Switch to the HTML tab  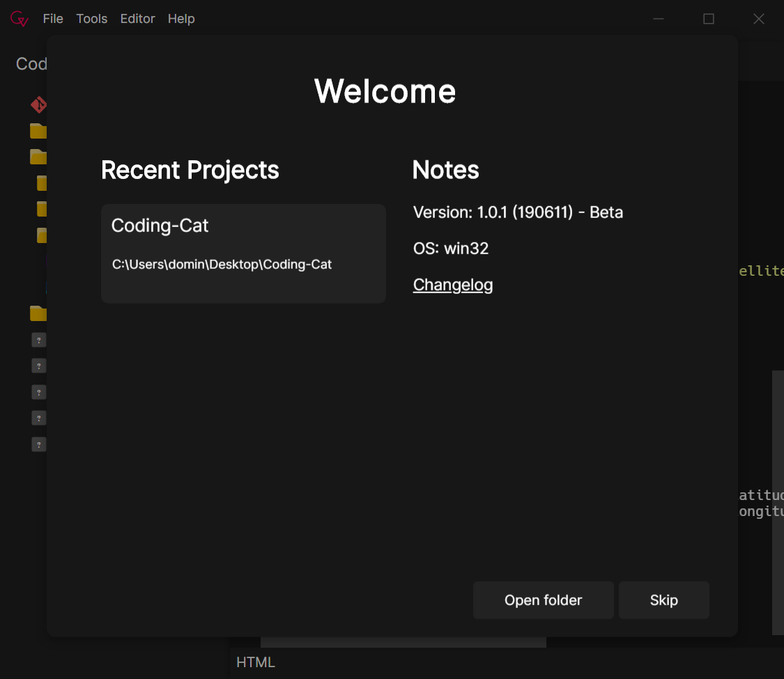(255, 662)
